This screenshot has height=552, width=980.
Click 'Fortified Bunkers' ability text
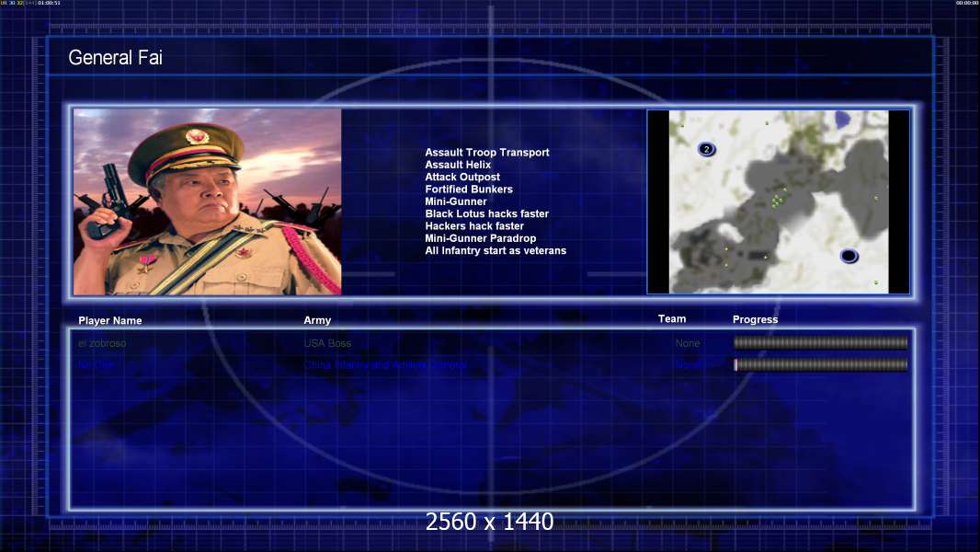[469, 189]
